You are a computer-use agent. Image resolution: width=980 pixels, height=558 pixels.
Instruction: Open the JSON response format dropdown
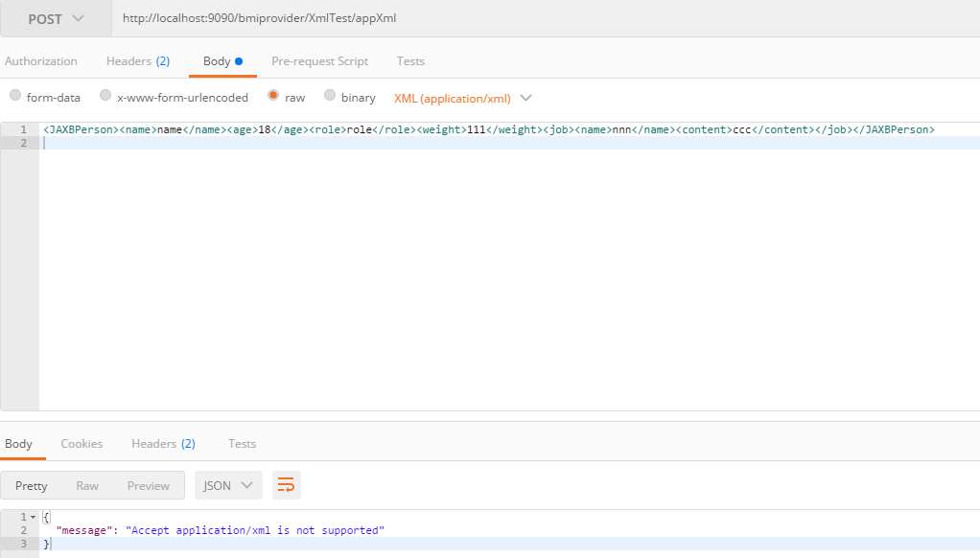click(x=228, y=485)
